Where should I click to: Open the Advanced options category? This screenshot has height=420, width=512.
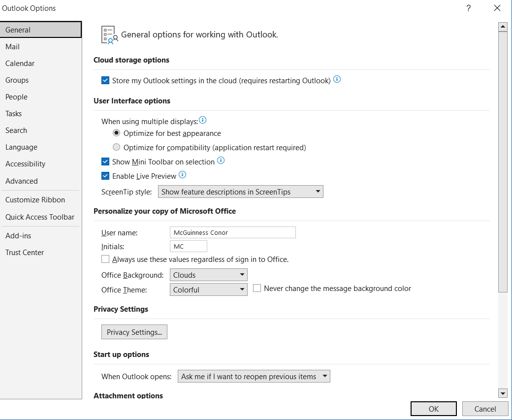(41, 181)
